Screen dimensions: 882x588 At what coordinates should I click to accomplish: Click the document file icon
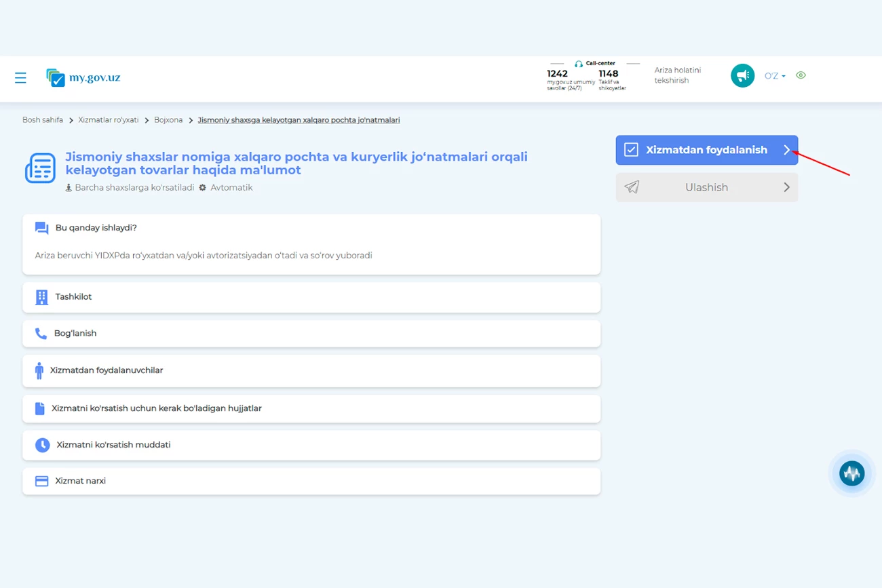(40, 409)
